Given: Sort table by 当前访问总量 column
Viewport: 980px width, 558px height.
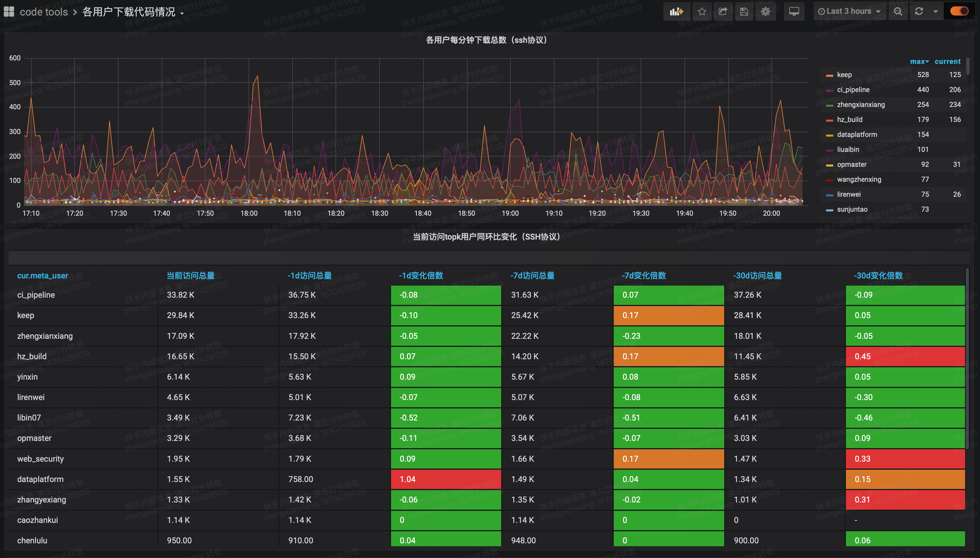Looking at the screenshot, I should coord(190,276).
